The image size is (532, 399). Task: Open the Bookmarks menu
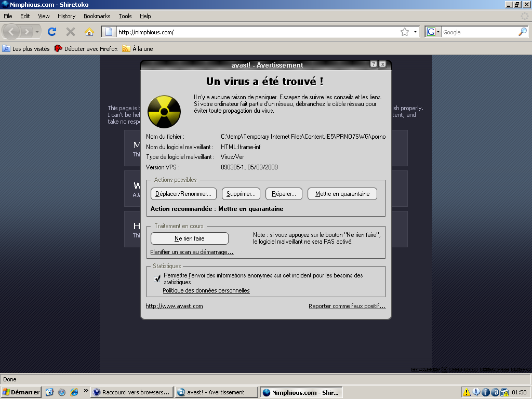coord(97,16)
